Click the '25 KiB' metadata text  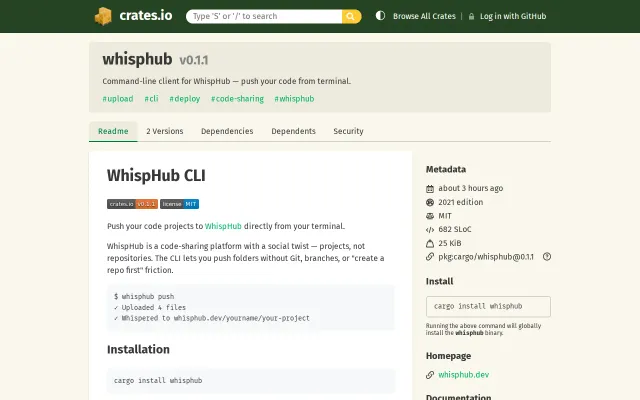(450, 243)
